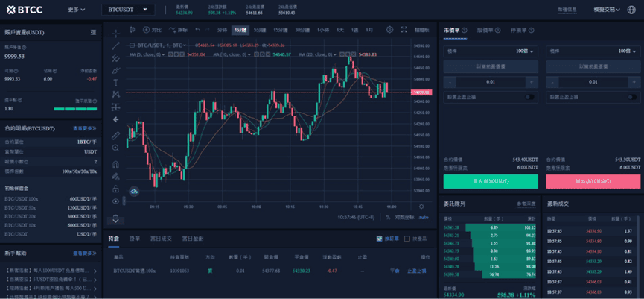
Task: Click the green margin level indicator bar
Action: coord(76,109)
